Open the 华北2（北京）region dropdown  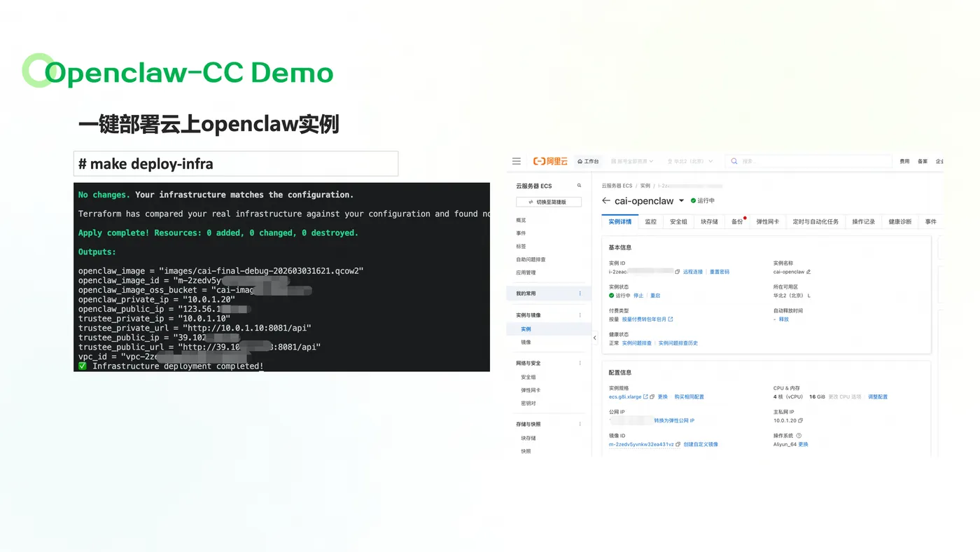click(x=689, y=161)
